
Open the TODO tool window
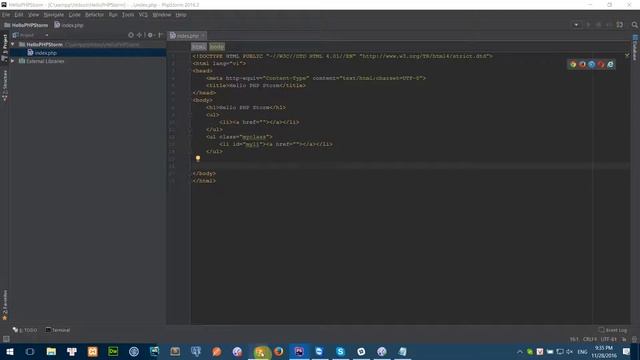(25, 330)
